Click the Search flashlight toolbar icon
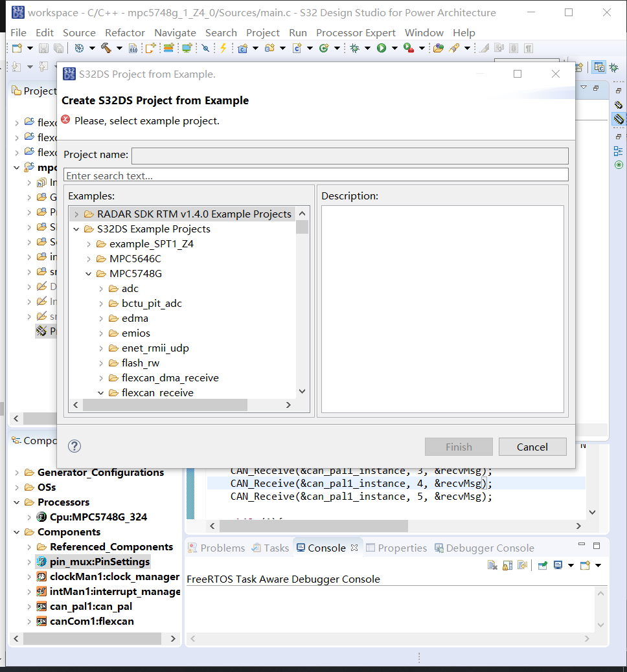 pyautogui.click(x=454, y=48)
